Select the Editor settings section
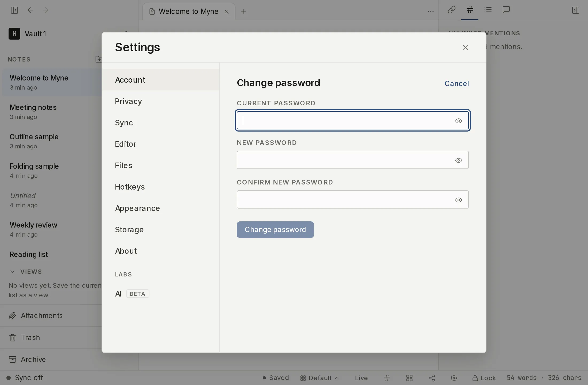588x385 pixels. click(x=161, y=144)
